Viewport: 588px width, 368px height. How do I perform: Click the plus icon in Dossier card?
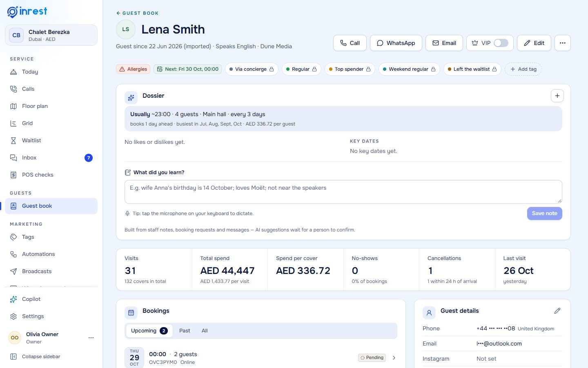coord(557,96)
